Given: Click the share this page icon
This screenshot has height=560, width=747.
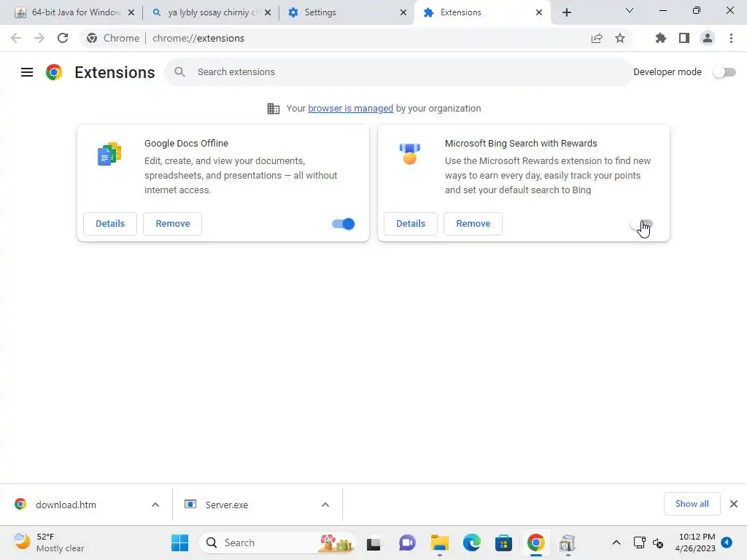Looking at the screenshot, I should click(597, 38).
